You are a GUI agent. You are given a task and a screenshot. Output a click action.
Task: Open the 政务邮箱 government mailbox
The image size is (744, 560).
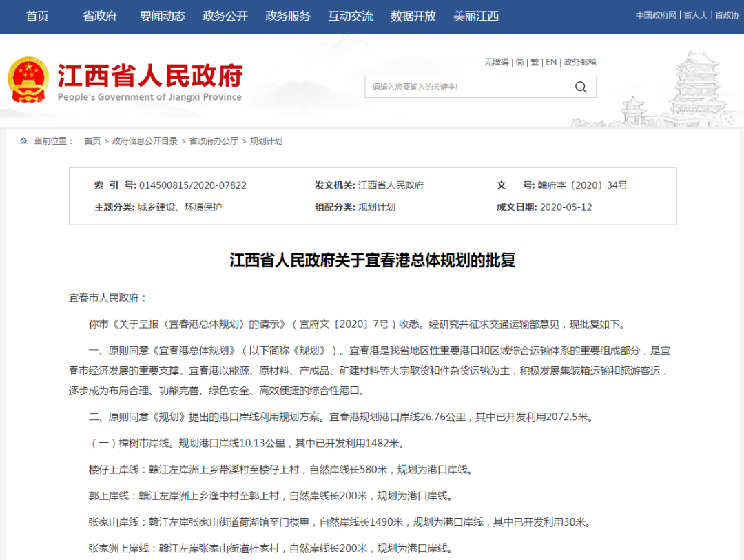pyautogui.click(x=580, y=62)
